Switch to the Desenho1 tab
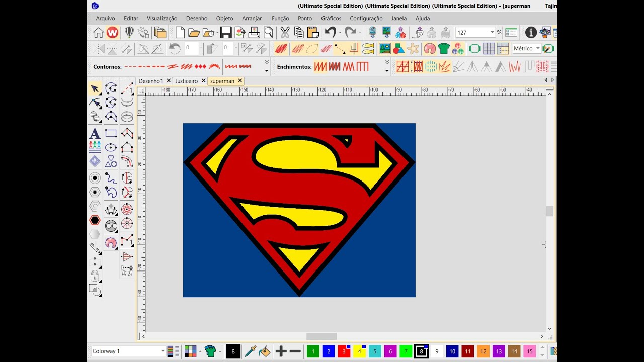Viewport: 644px width, 362px height. pos(151,81)
